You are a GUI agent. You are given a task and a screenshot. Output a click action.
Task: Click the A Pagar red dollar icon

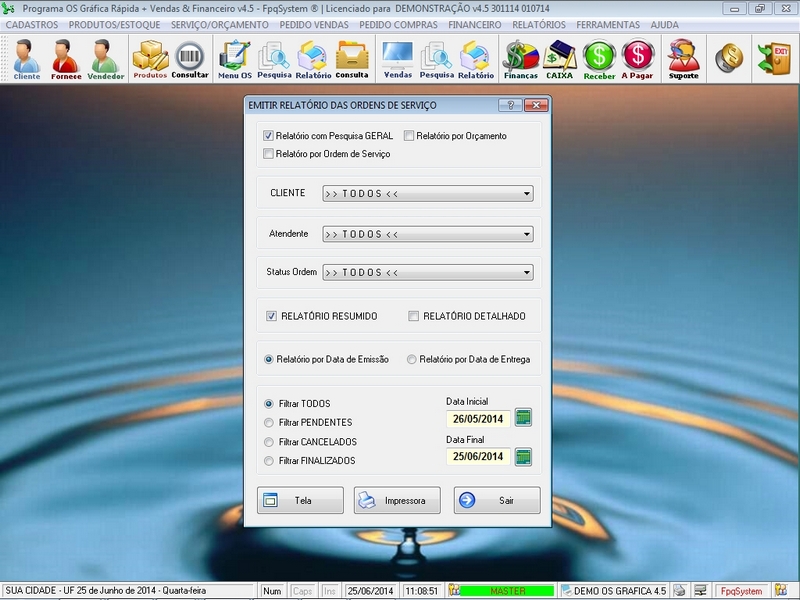tap(637, 59)
